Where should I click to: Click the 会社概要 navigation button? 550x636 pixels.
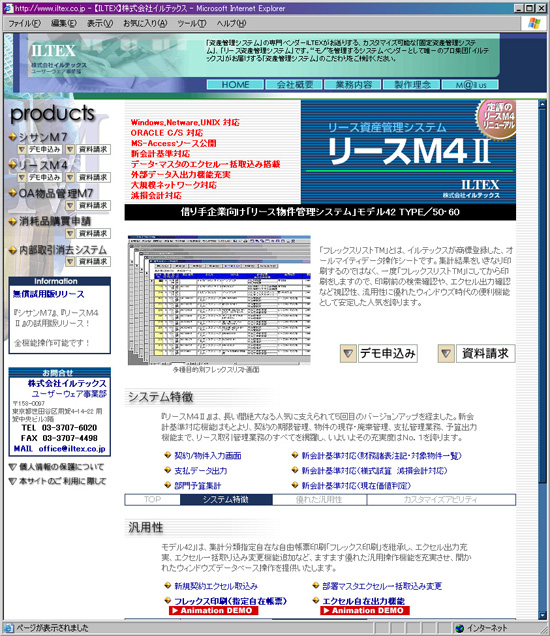pos(294,84)
